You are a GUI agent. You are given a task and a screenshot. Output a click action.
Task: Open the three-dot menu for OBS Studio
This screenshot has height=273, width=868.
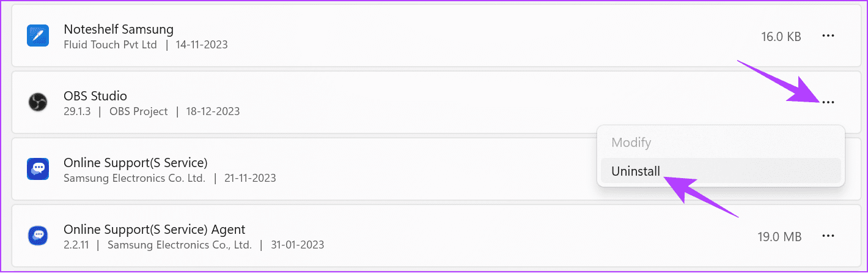(x=828, y=102)
